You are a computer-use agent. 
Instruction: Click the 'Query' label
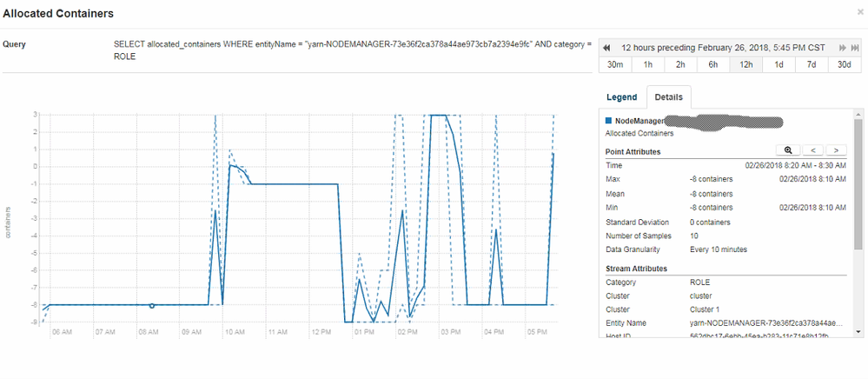coord(14,43)
